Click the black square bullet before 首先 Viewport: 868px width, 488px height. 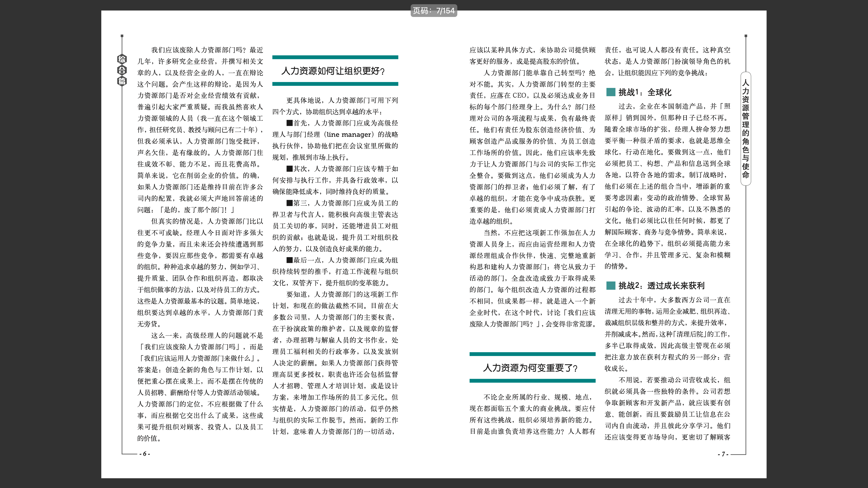pos(289,123)
